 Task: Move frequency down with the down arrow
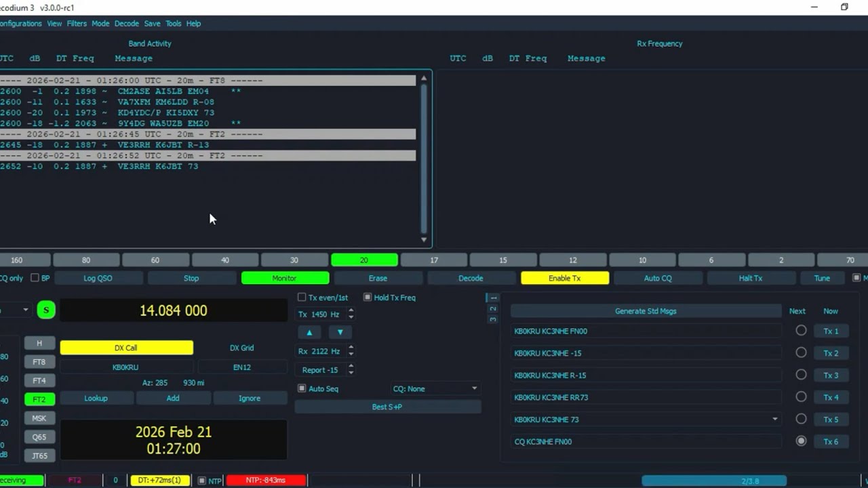(x=340, y=332)
